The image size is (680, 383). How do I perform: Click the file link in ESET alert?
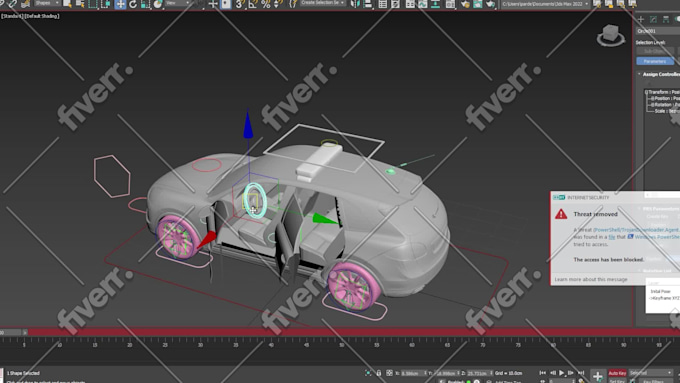tap(611, 237)
